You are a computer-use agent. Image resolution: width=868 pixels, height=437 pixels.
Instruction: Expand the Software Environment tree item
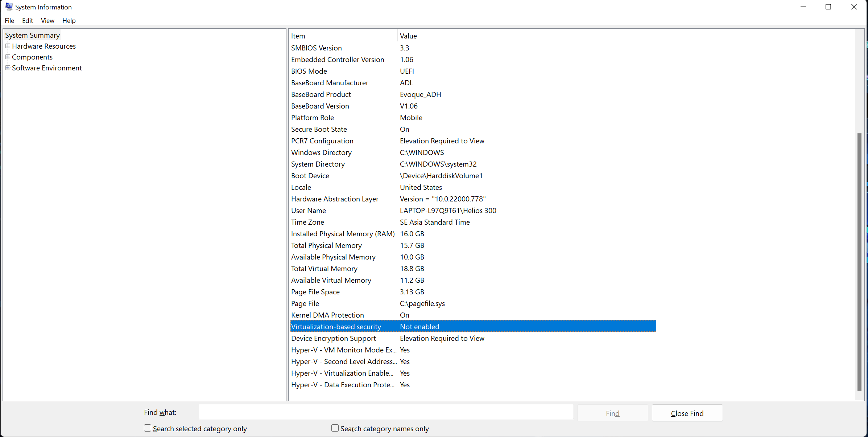pos(8,68)
